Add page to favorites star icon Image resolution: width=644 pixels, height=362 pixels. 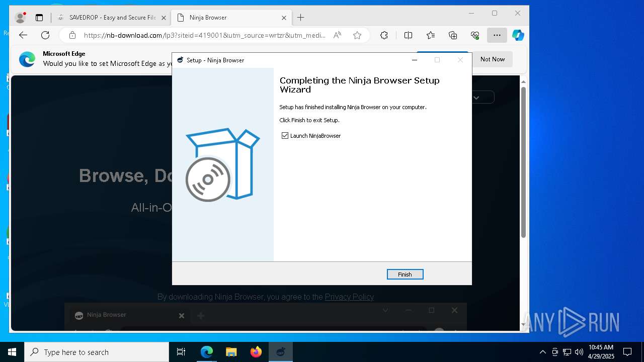click(x=357, y=35)
